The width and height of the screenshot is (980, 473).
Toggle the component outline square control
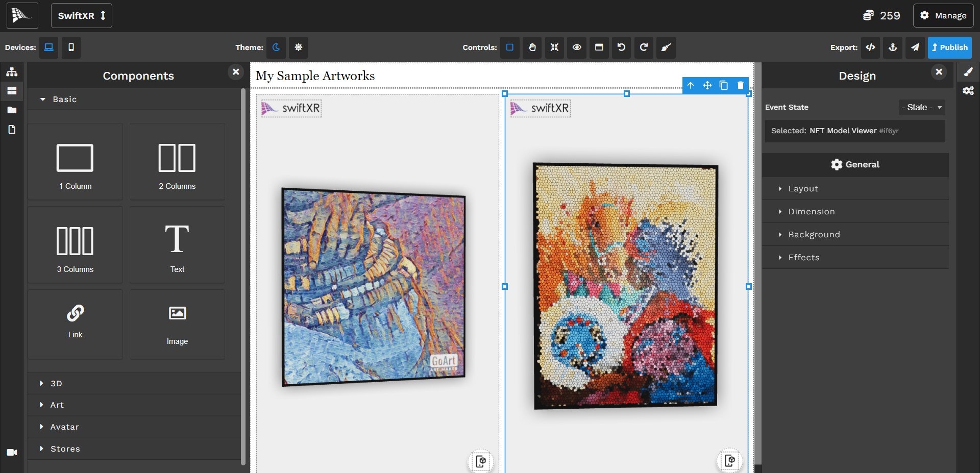(x=510, y=47)
